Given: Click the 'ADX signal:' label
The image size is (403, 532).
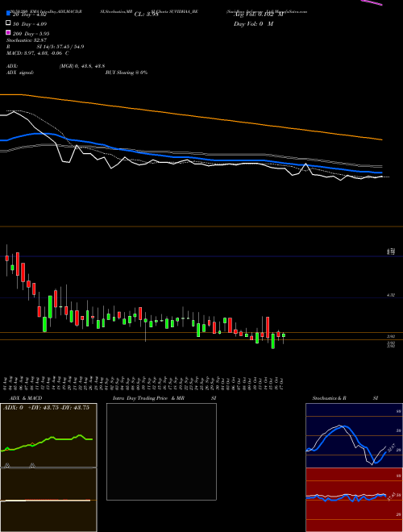Looking at the screenshot, I should 20,73.
